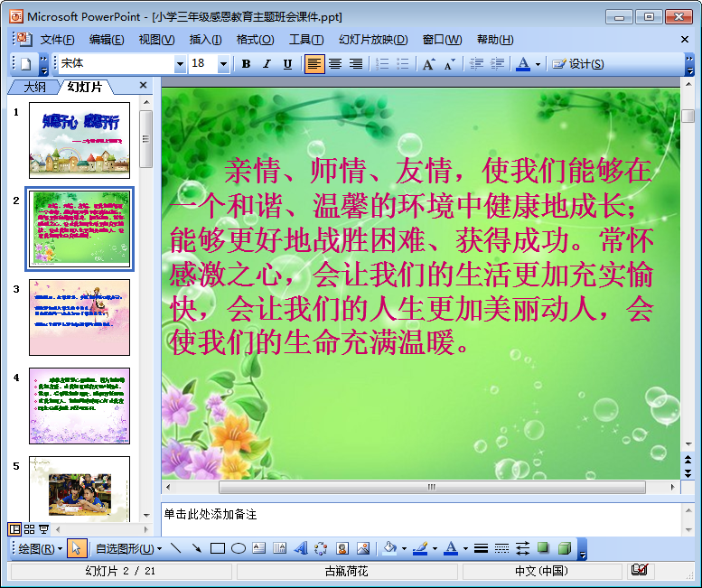Click the numbered list icon
Viewport: 702px width, 588px height.
pos(382,64)
